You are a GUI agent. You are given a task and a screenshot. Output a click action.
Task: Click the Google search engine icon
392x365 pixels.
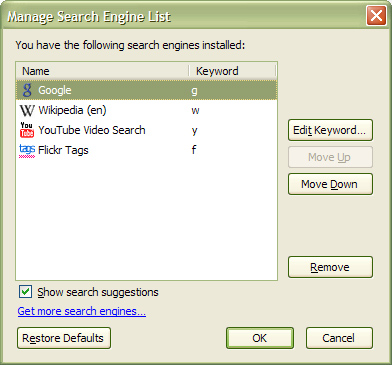(27, 90)
